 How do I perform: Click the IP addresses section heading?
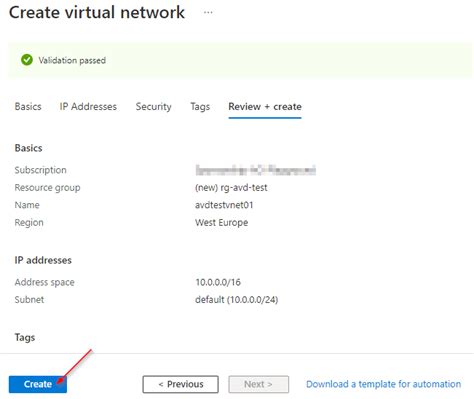pyautogui.click(x=43, y=260)
